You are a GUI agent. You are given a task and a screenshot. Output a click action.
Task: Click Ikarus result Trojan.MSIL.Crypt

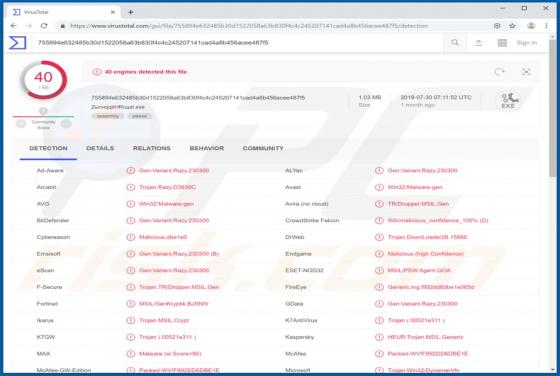pos(164,320)
